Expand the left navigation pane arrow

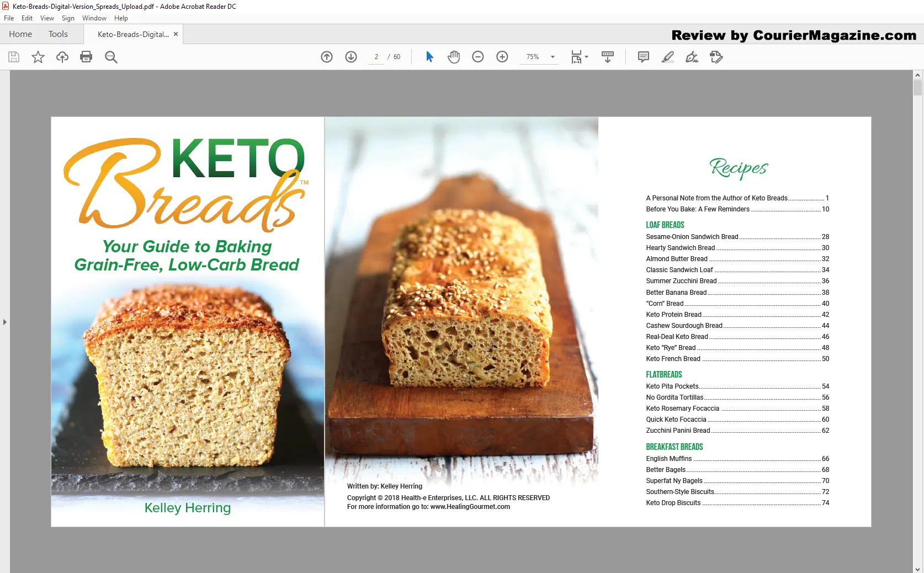point(5,322)
